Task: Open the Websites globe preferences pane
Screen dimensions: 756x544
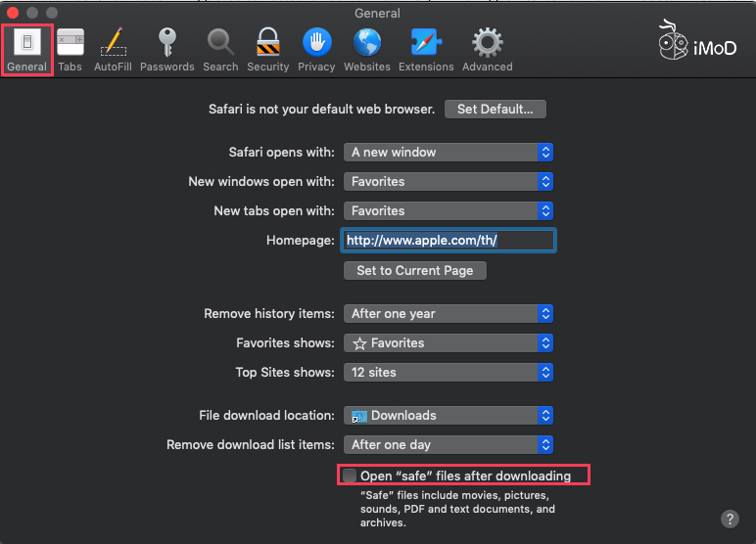Action: (x=367, y=50)
